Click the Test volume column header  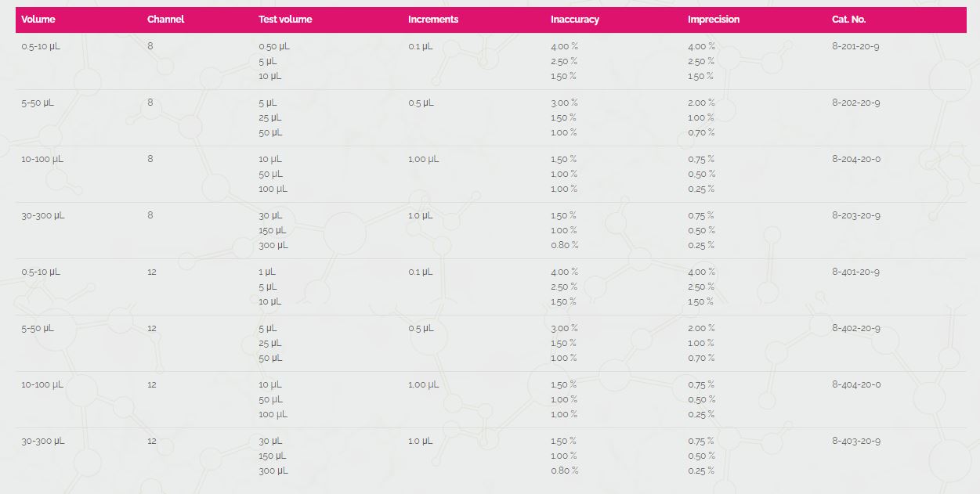coord(286,20)
